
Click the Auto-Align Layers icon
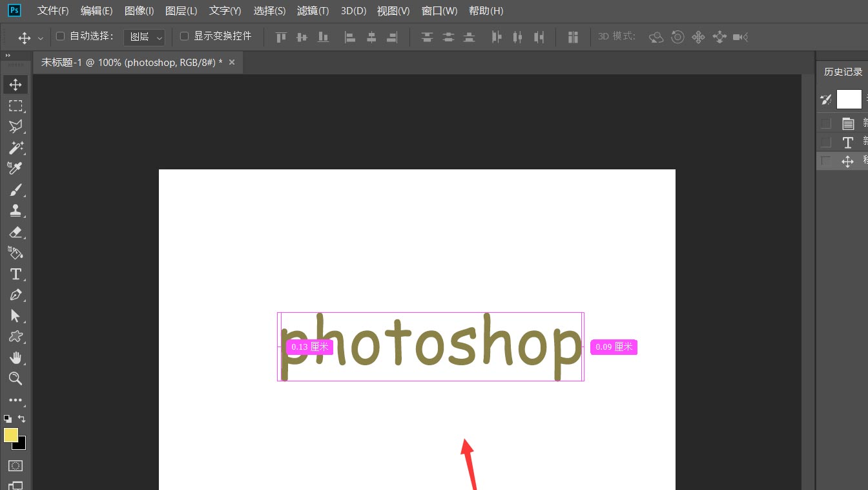point(573,37)
